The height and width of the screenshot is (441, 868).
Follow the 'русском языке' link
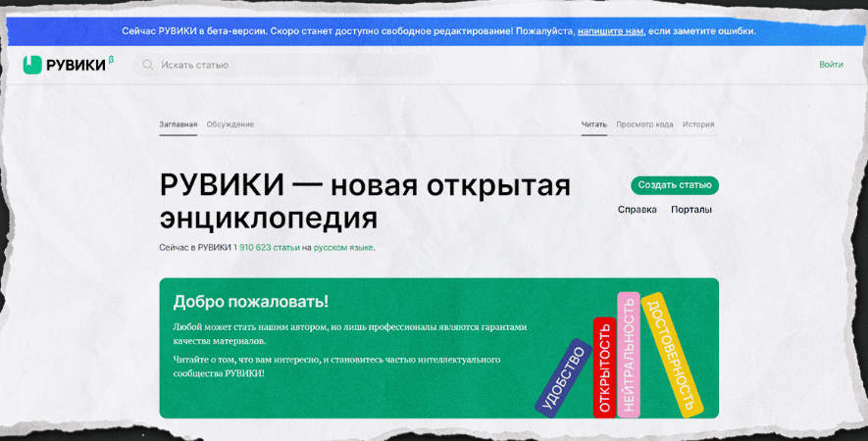[x=343, y=247]
